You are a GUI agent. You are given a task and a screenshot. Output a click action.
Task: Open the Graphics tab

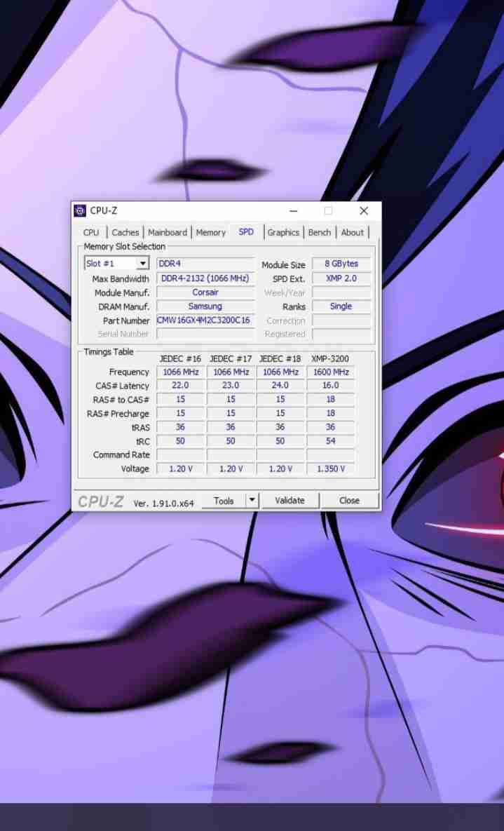[x=283, y=232]
